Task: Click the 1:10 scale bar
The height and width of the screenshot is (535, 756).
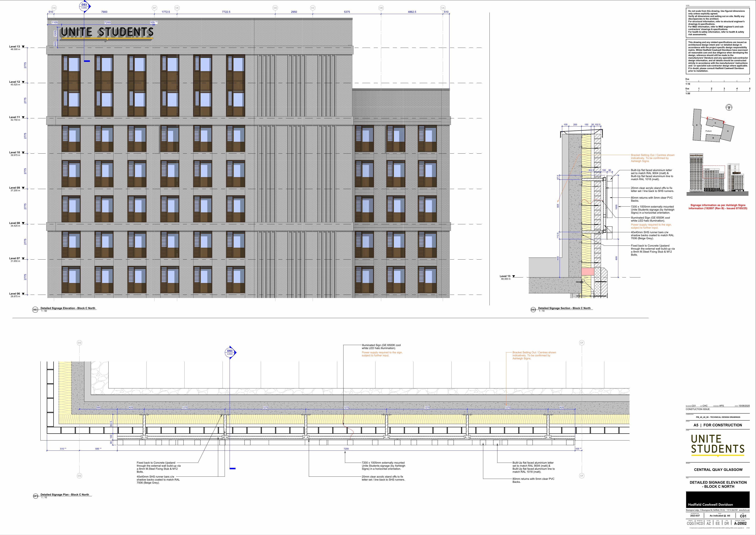Action: (718, 81)
